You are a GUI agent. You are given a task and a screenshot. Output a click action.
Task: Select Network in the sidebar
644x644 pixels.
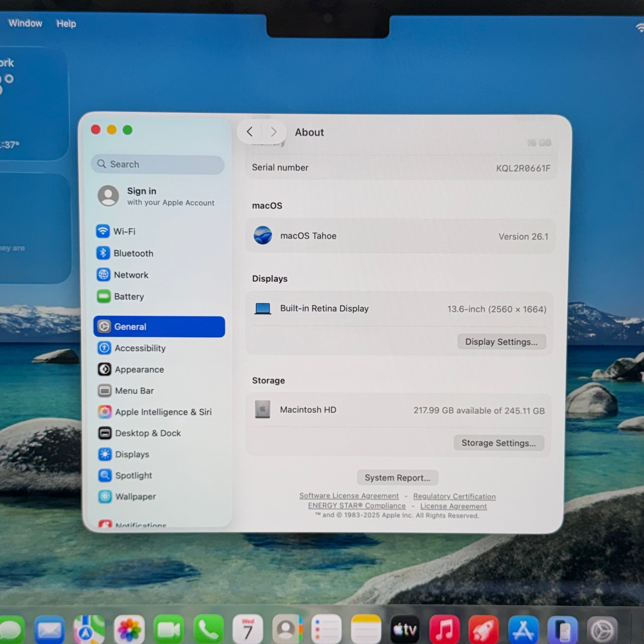[131, 275]
